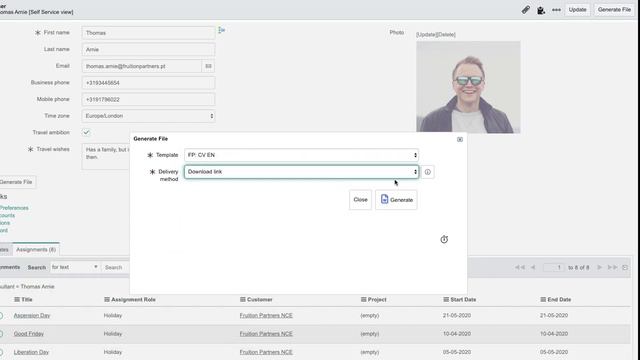Open Fruition Partners NCE in Liberation Day row
Screen dimensions: 640x360
pyautogui.click(x=266, y=352)
